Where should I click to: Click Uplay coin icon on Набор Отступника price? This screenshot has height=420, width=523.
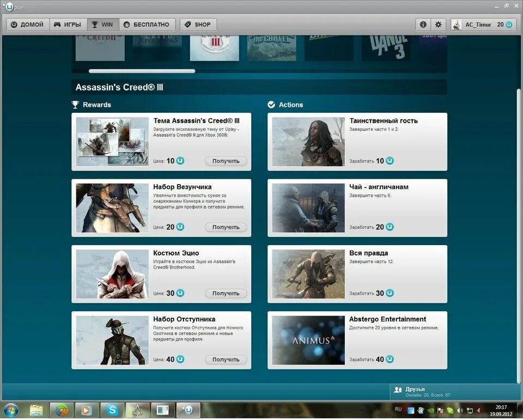click(x=180, y=360)
